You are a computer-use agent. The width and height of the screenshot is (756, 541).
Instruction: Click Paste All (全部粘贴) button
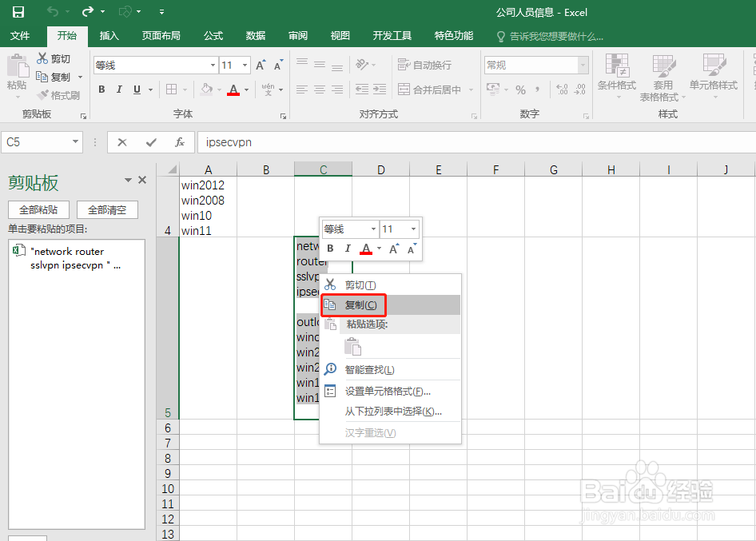click(x=38, y=209)
